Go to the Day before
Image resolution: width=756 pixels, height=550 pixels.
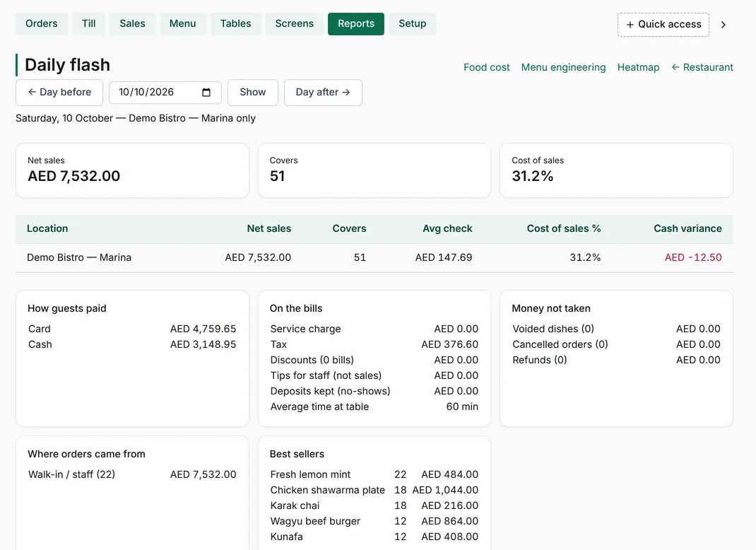[x=59, y=92]
